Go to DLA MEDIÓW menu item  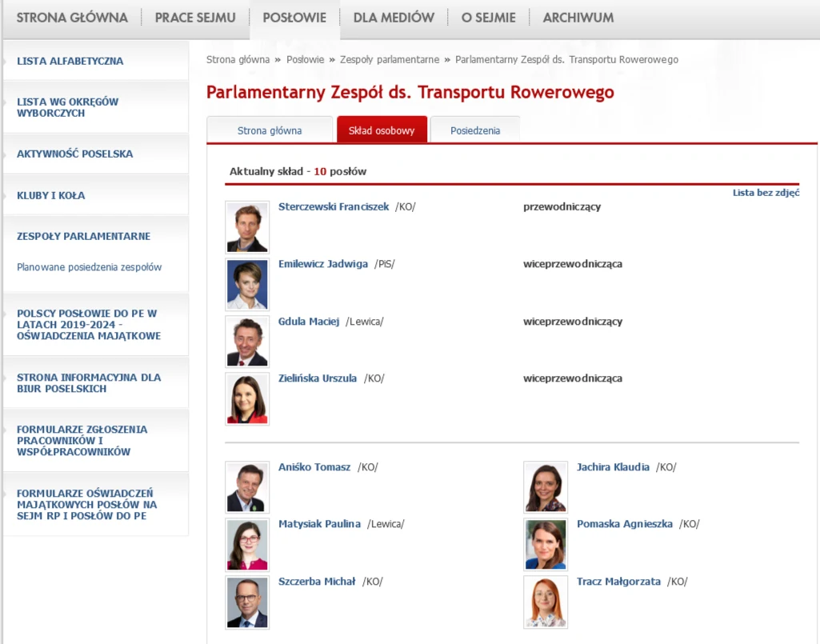394,18
